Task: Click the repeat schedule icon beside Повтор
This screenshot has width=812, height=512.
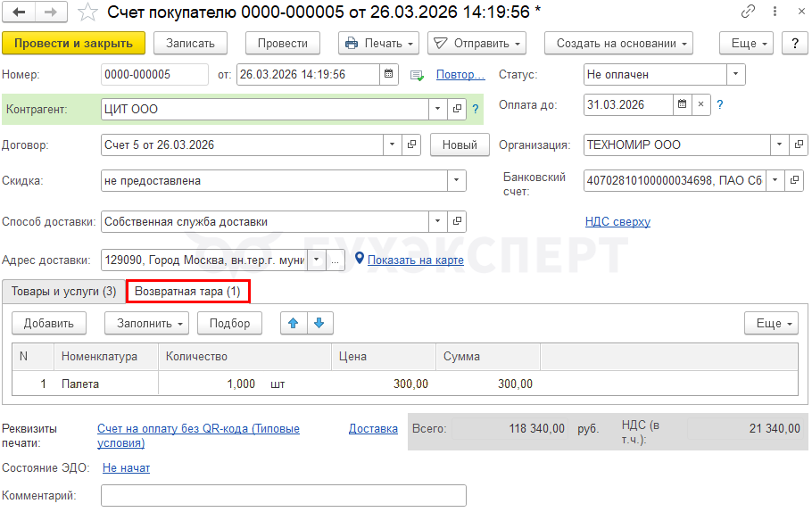Action: 417,76
